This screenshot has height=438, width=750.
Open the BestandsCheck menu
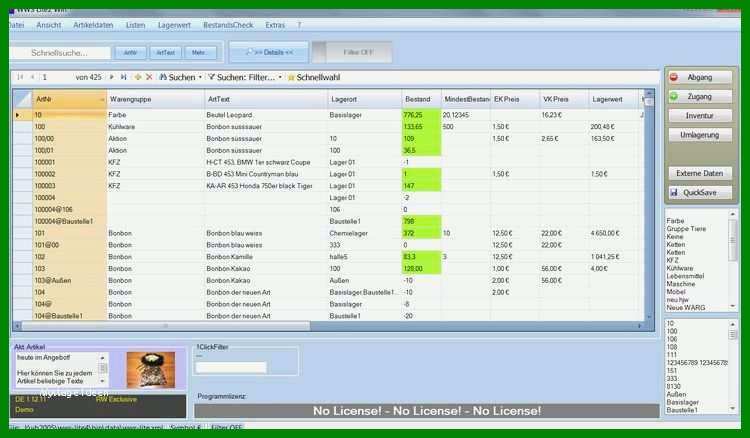(x=228, y=25)
